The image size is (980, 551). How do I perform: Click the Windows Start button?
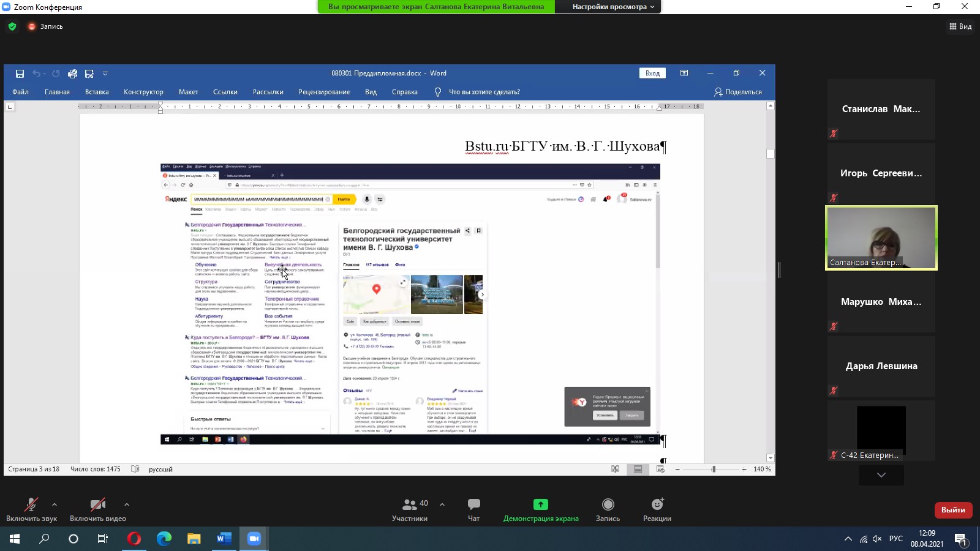15,539
